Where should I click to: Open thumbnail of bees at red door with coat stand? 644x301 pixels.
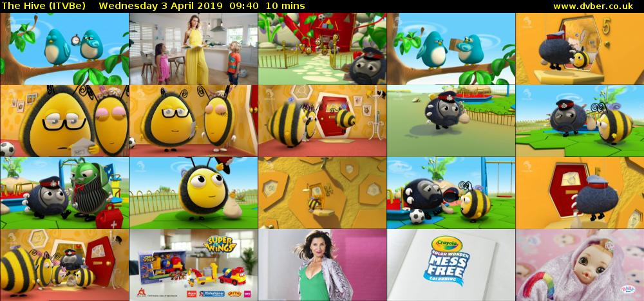click(x=323, y=120)
